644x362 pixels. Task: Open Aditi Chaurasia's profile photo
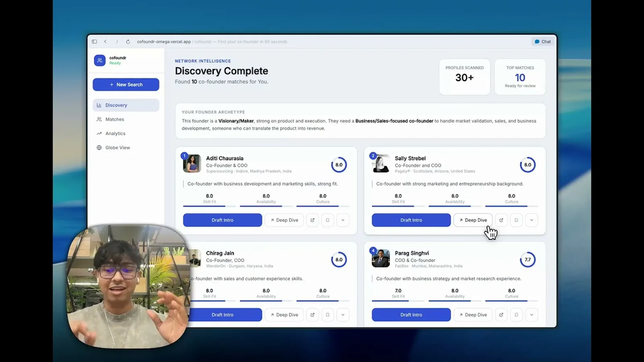click(x=192, y=164)
